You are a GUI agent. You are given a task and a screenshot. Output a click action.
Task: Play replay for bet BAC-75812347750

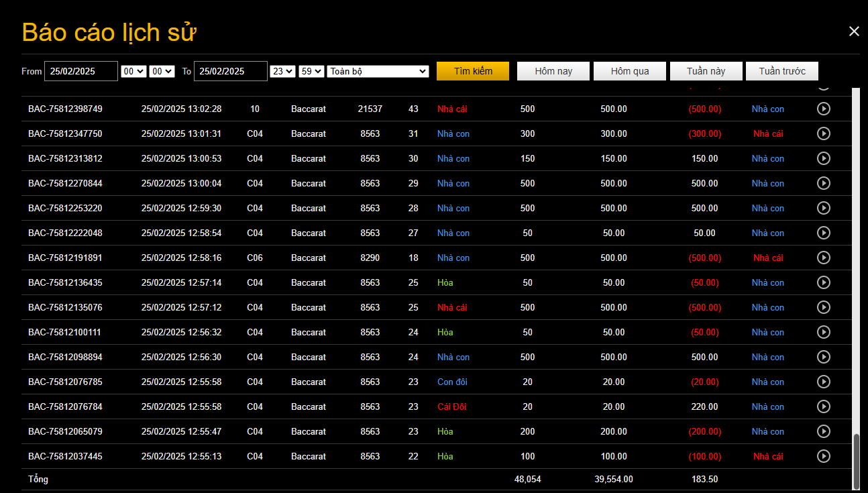pos(823,133)
